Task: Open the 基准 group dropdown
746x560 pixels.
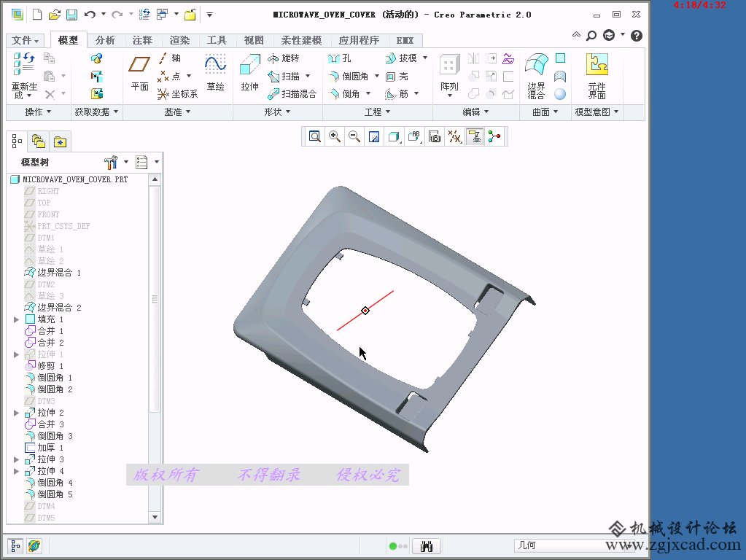Action: pos(177,112)
